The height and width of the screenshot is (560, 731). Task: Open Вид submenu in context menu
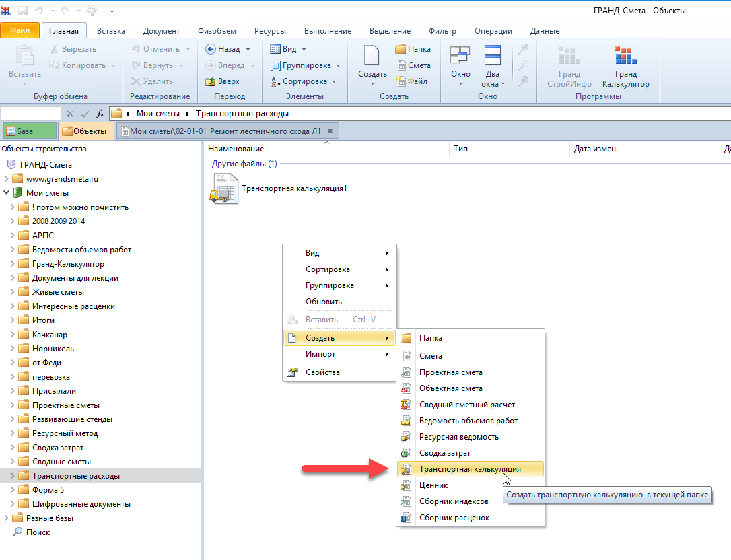pyautogui.click(x=339, y=252)
